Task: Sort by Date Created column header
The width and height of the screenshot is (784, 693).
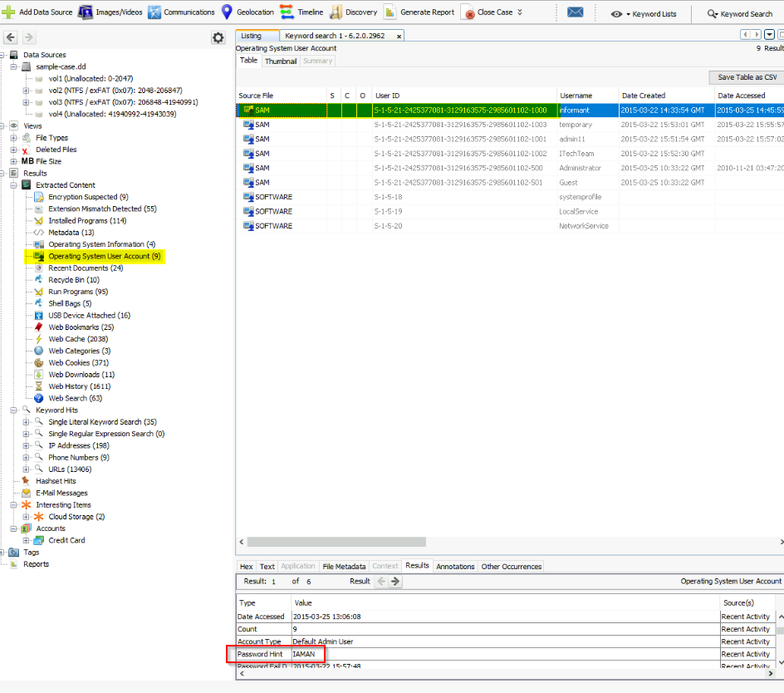Action: [x=667, y=96]
